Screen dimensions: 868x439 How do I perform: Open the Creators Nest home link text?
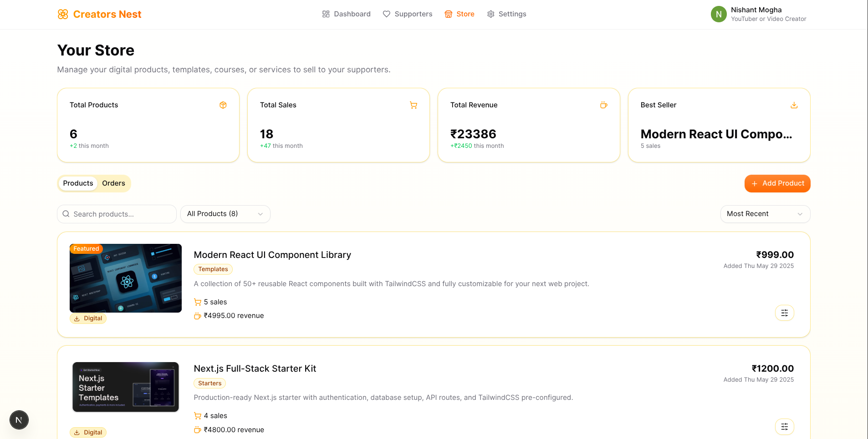pos(107,14)
